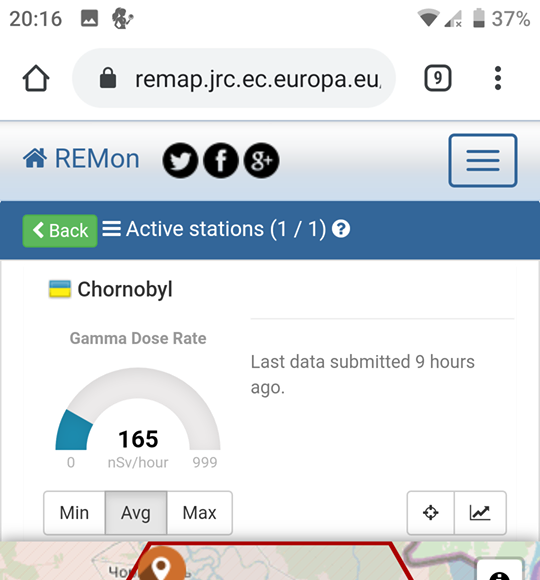The width and height of the screenshot is (540, 580).
Task: Click the help question mark icon
Action: pos(341,229)
